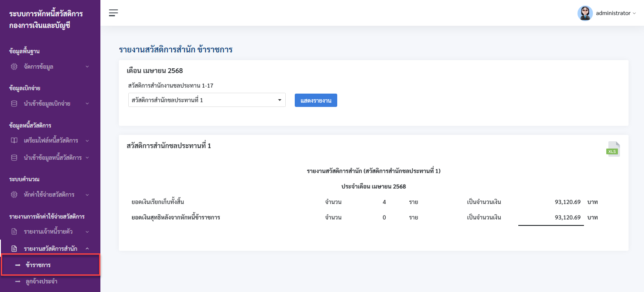Screen dimensions: 644x292
Task: Expand the เตรียมไฟล์หนี้สวัสดิการ menu chevron
Action: pos(87,140)
